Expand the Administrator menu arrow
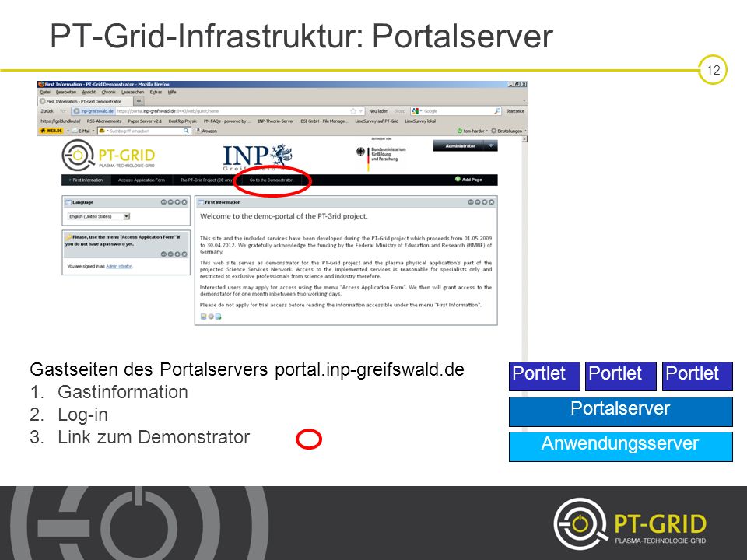This screenshot has height=560, width=747. tap(491, 145)
